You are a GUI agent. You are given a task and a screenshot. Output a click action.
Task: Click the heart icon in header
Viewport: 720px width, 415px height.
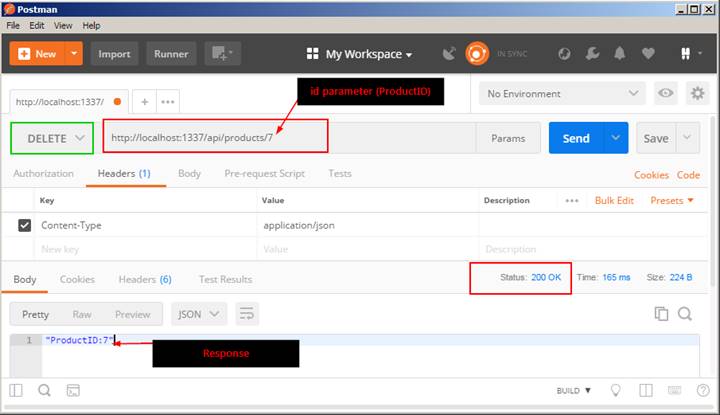648,54
